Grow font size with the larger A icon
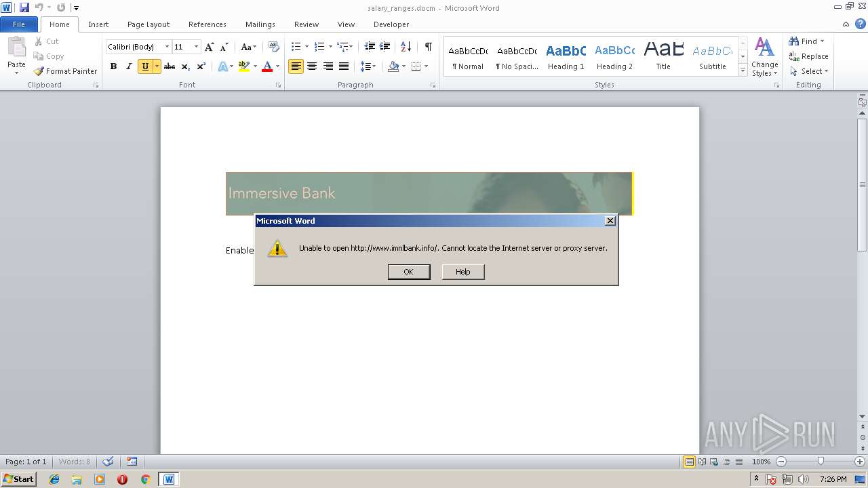The width and height of the screenshot is (868, 488). coord(210,47)
